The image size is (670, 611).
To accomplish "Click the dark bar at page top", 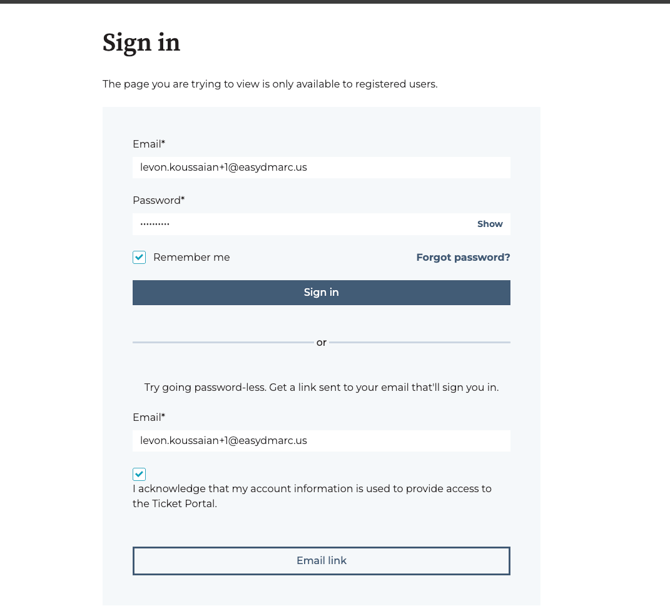I will (335, 2).
